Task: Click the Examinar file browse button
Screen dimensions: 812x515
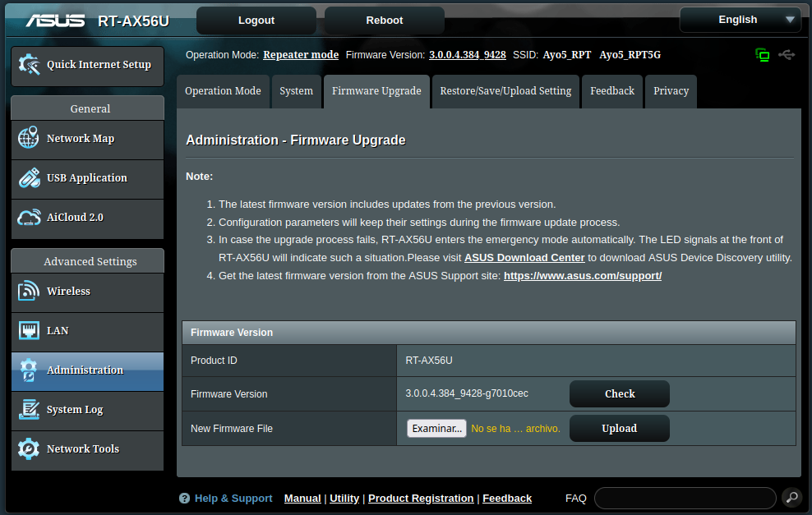Action: pos(436,429)
